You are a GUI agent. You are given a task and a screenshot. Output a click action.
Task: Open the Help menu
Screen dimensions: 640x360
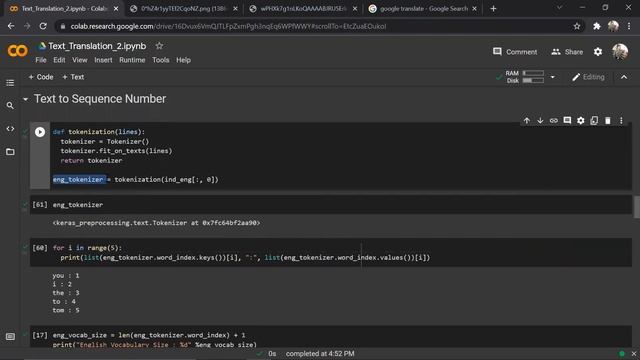pos(183,60)
